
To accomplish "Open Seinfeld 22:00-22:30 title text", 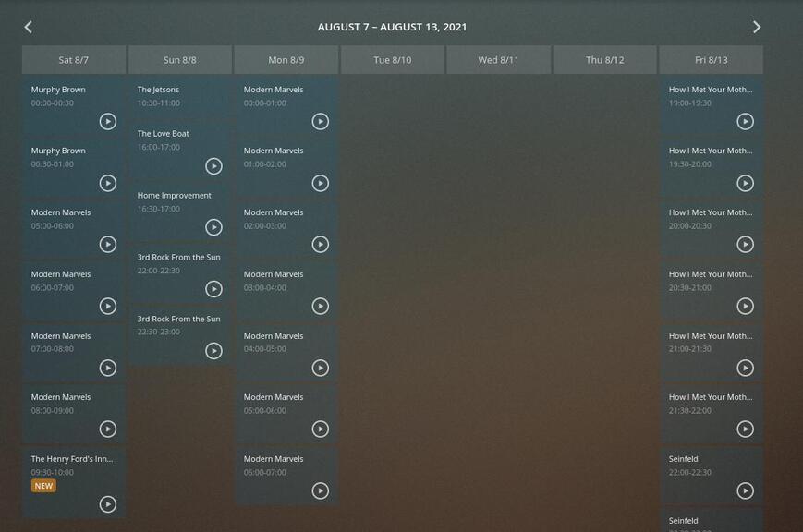I will point(683,459).
